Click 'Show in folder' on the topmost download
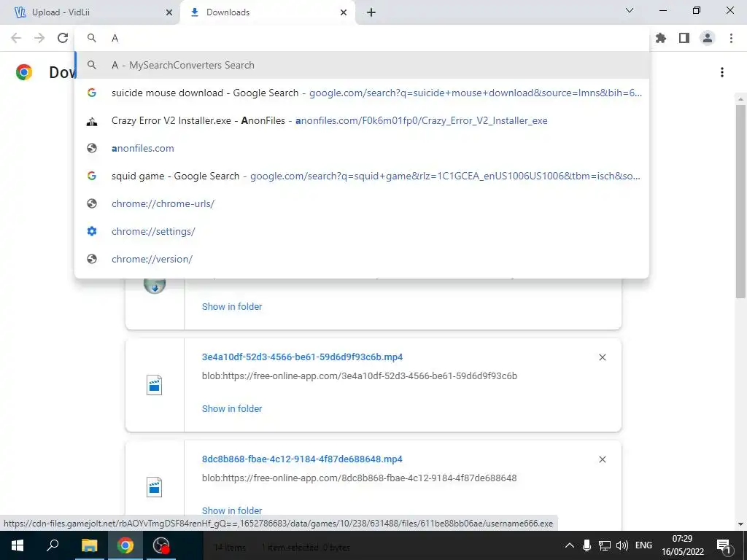 pos(232,307)
